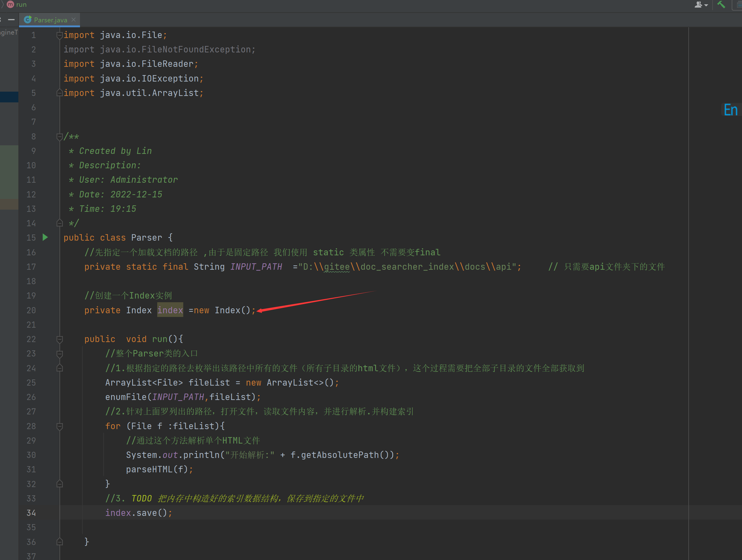The height and width of the screenshot is (560, 742).
Task: Open the Code With Me user dropdown
Action: click(701, 5)
